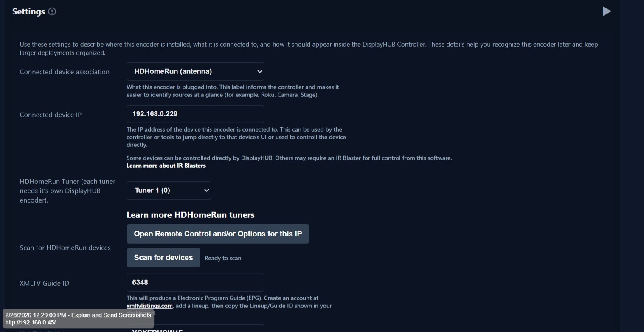The image size is (644, 332).
Task: Expand the Tuner 1 (0) dropdown
Action: click(x=169, y=190)
